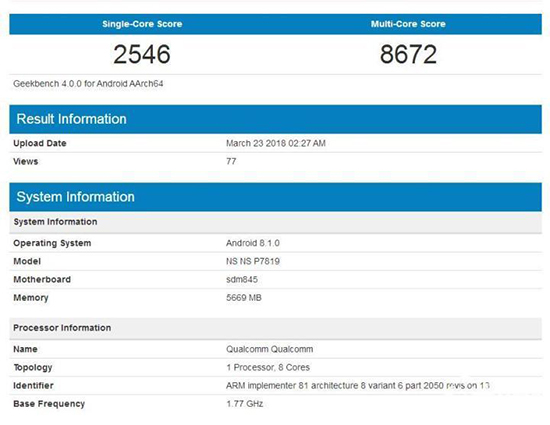The width and height of the screenshot is (550, 425).
Task: Click the Result Information section header
Action: 275,119
